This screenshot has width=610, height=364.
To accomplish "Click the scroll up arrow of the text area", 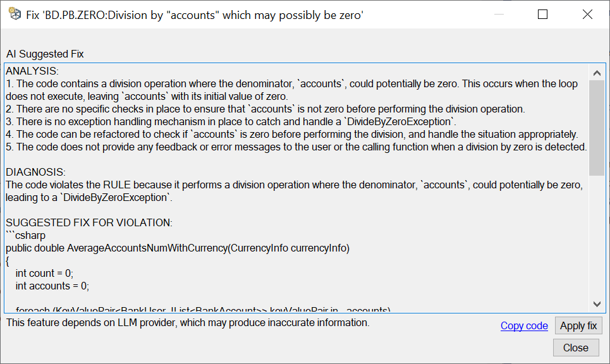I will click(597, 73).
